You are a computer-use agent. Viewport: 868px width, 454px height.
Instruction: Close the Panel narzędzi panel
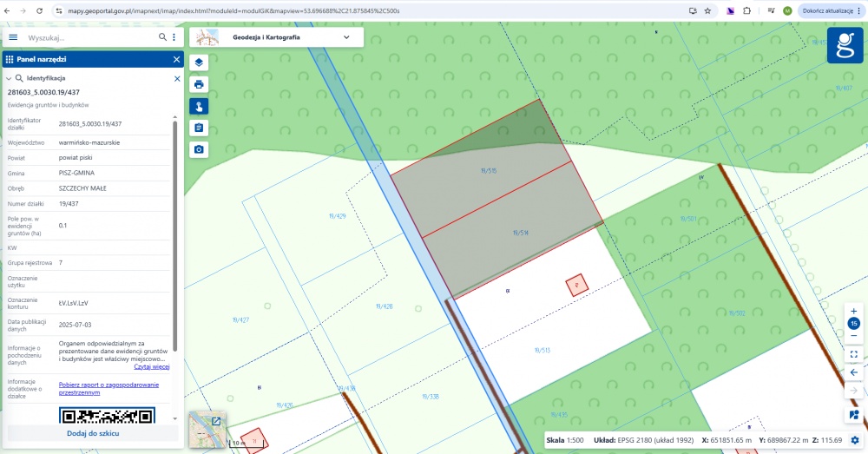click(176, 59)
